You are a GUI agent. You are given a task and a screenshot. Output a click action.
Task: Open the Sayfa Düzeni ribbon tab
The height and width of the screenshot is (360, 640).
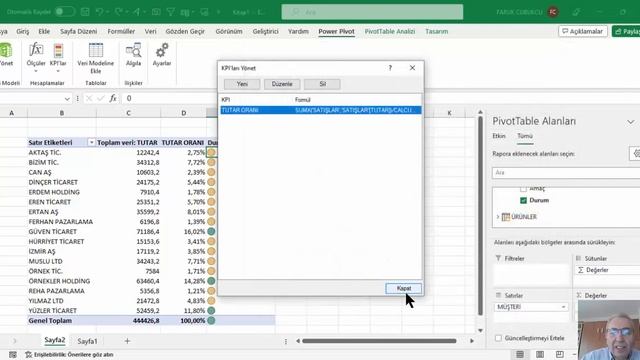pos(78,31)
